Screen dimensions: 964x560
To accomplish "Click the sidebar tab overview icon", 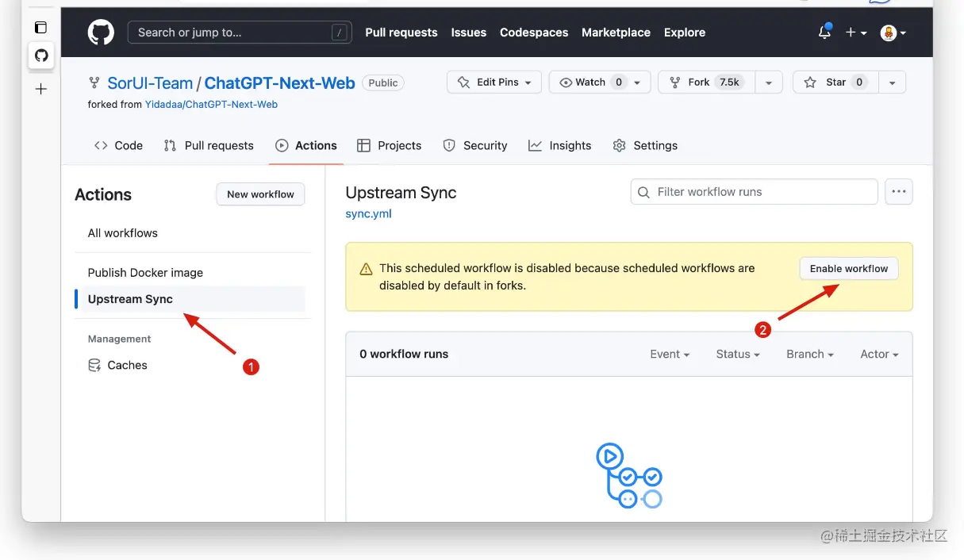I will pos(41,27).
